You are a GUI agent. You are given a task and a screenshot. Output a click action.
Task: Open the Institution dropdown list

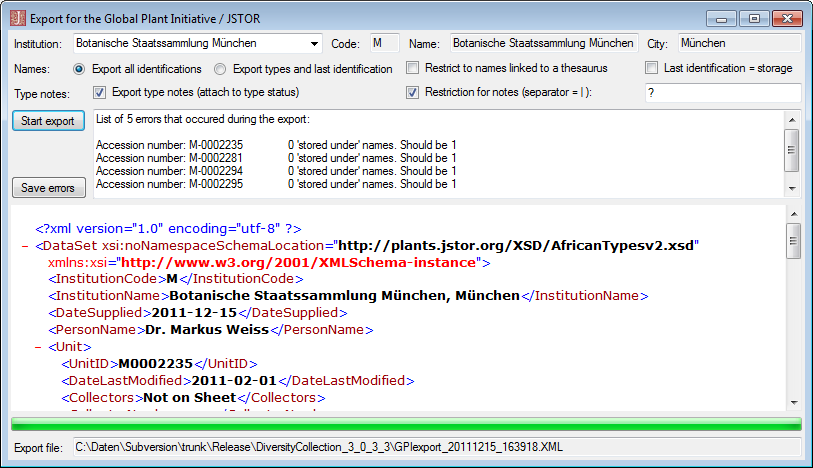[314, 44]
